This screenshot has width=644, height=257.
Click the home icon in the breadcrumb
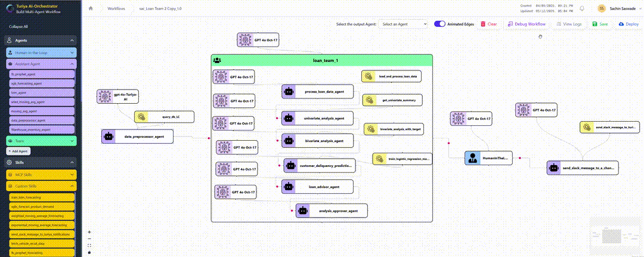91,8
